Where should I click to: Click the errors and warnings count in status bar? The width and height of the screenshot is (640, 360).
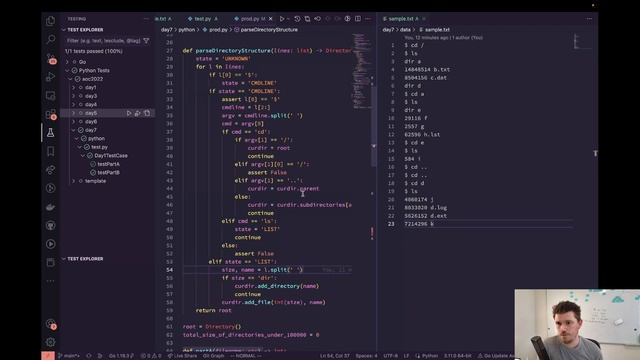click(151, 356)
